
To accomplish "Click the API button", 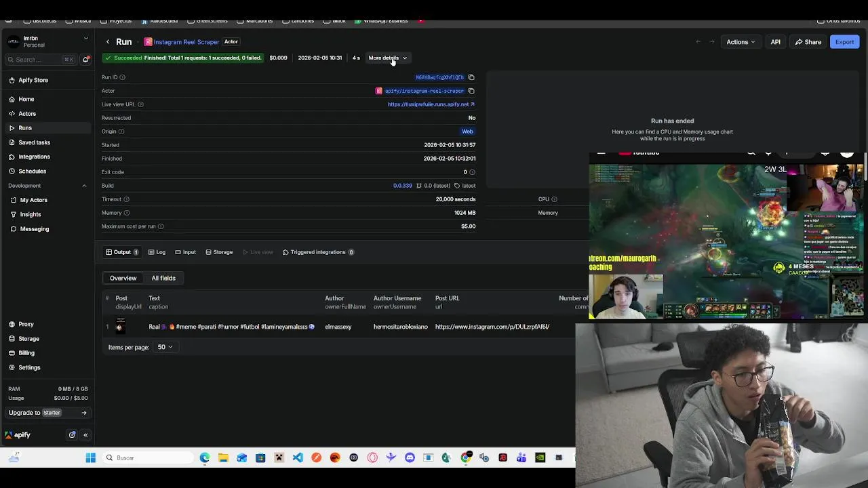I will click(775, 42).
